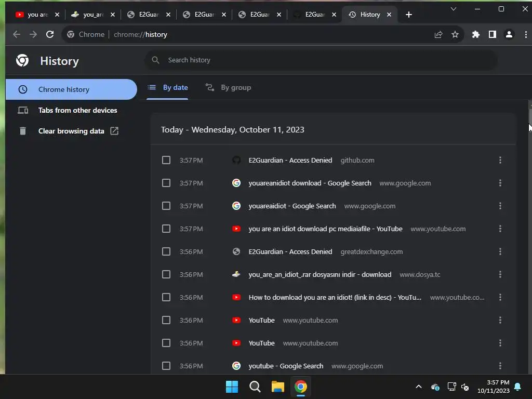Open actions menu for greatdexchange.com entry

click(x=500, y=251)
